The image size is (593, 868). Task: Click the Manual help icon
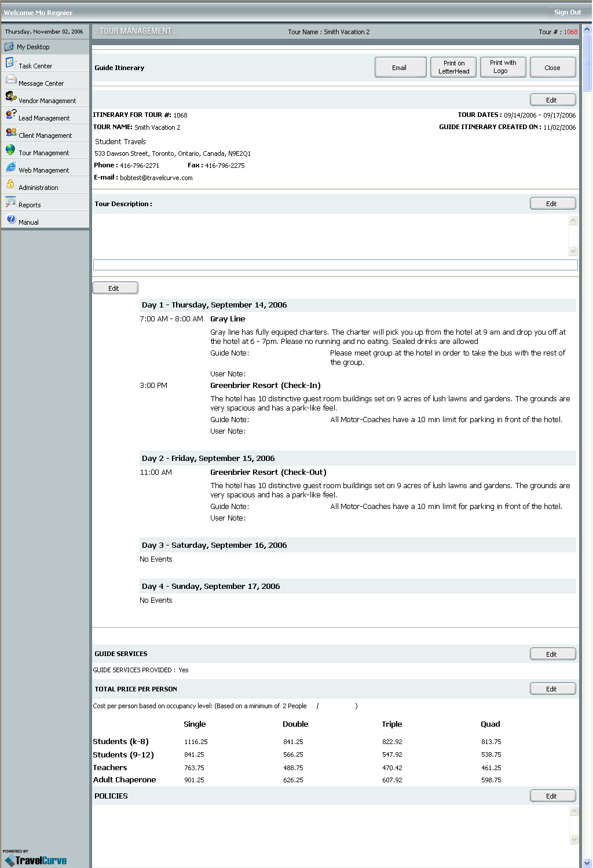pos(11,219)
